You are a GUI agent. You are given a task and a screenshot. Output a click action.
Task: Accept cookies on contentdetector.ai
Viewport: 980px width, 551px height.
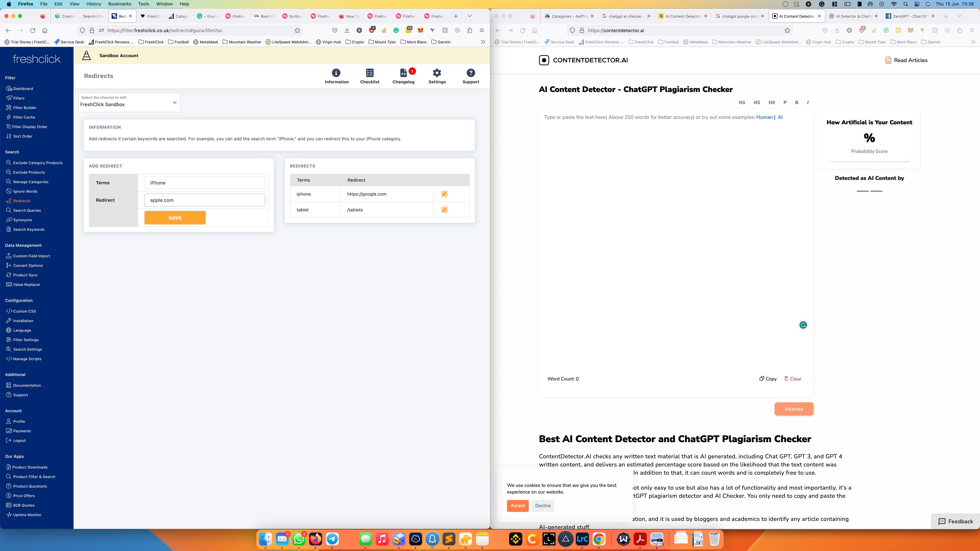pyautogui.click(x=517, y=505)
